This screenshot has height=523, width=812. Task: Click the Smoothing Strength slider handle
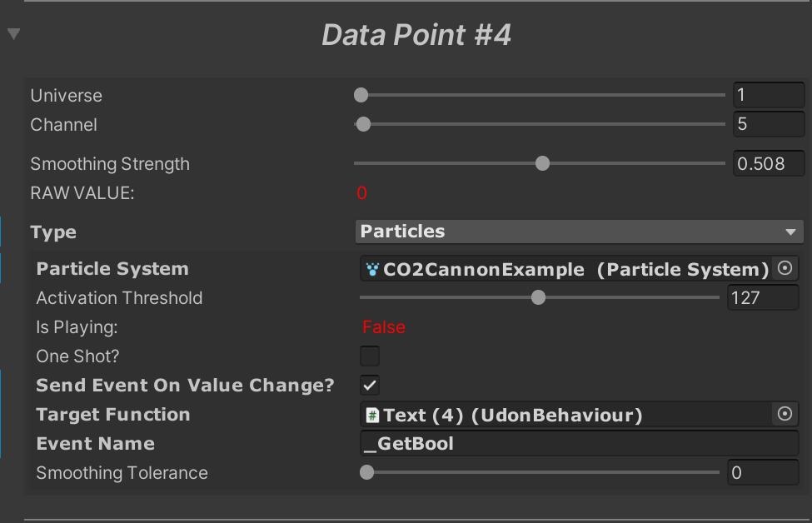pyautogui.click(x=542, y=164)
